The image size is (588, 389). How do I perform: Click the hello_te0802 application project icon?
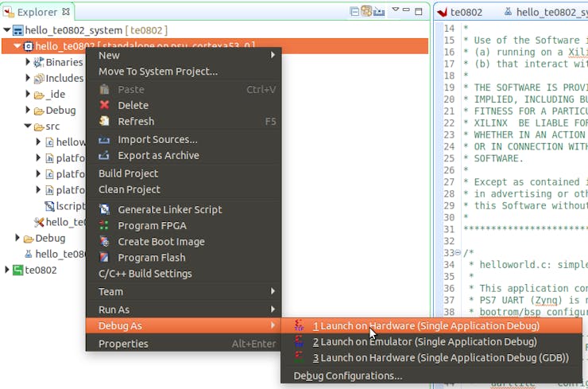click(29, 46)
